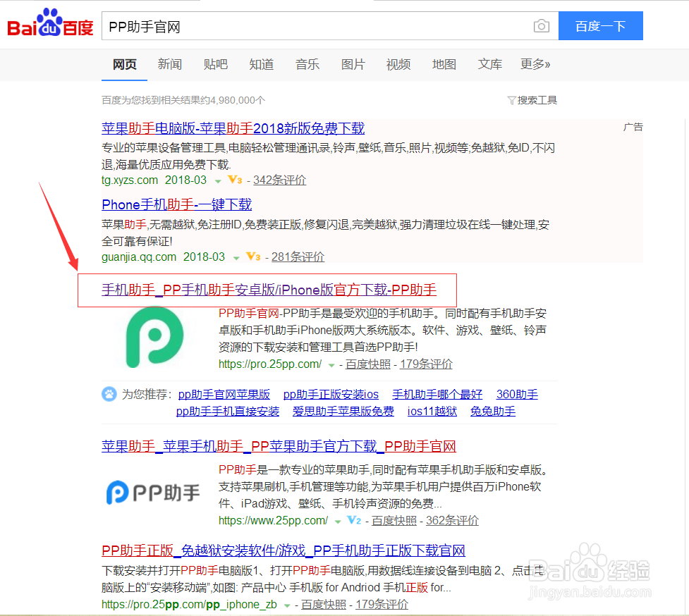Open 手机助手_PP手机助手安卓版/iPhone版官方下载 result
Image resolution: width=689 pixels, height=616 pixels.
(269, 290)
